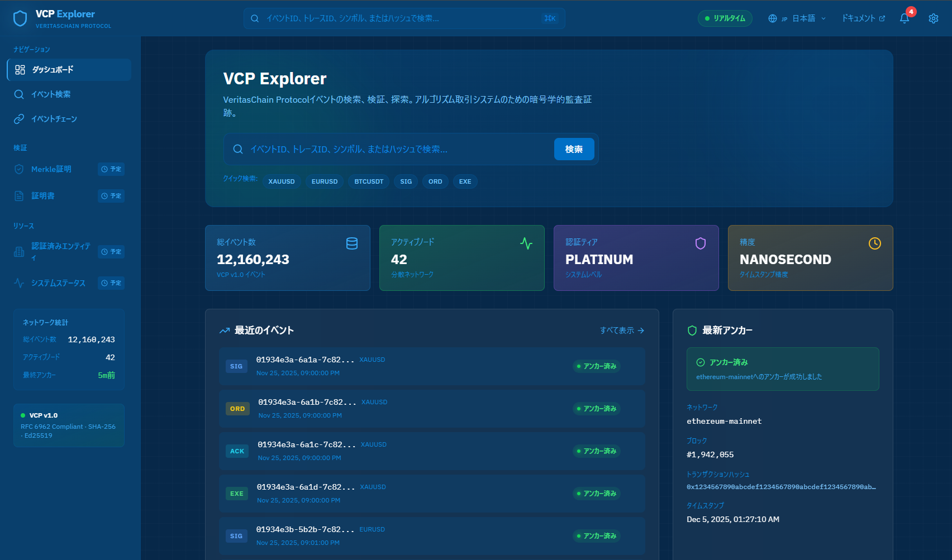Screen dimensions: 952x560
Task: Open the ダッシュボード navigation item
Action: coord(69,70)
